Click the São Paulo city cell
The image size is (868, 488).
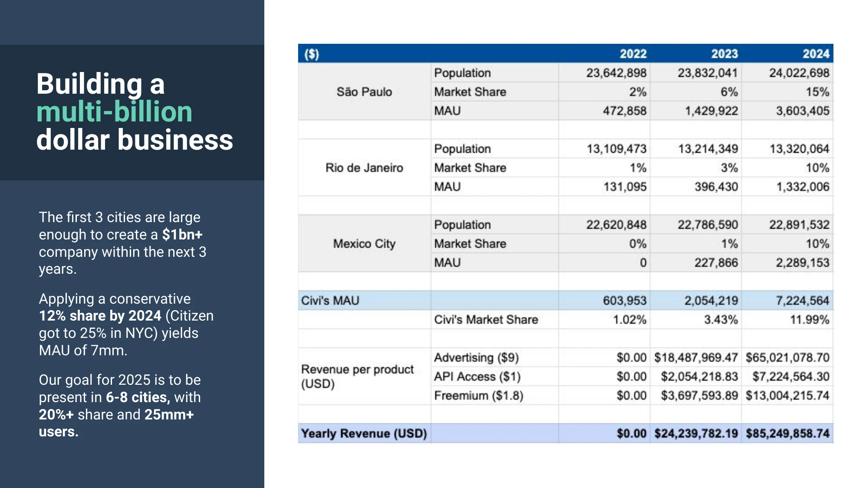[364, 92]
